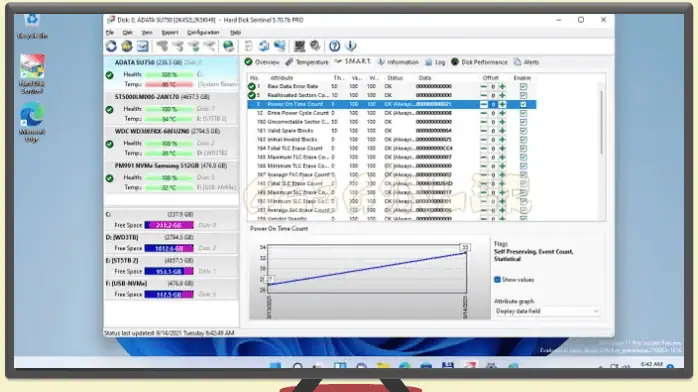Click the envelope send report toolbar icon
This screenshot has width=698, height=392.
pos(142,46)
